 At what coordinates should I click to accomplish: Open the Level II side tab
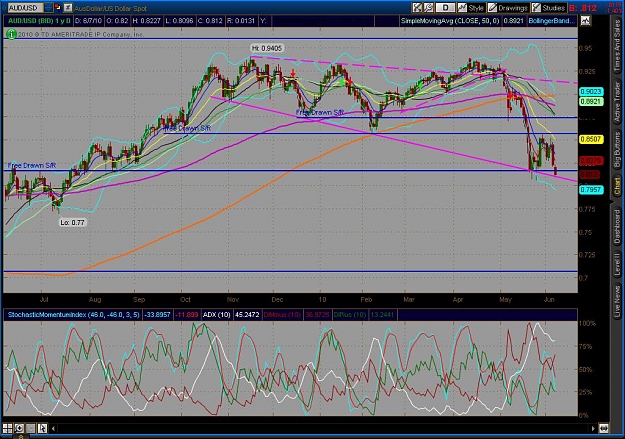pos(617,264)
